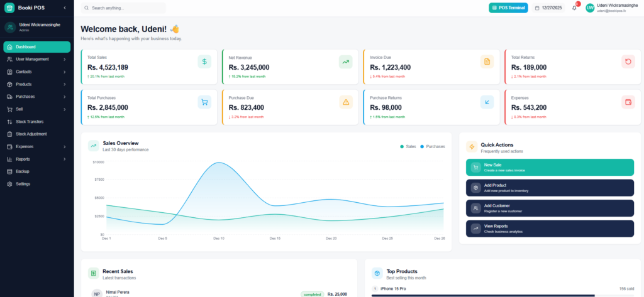Expand the User Management submenu
Viewport: 644px width, 297px height.
[36, 59]
